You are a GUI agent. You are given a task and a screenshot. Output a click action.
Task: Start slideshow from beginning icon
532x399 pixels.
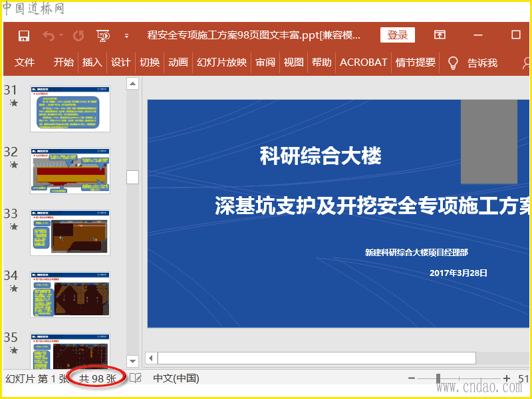(x=103, y=35)
